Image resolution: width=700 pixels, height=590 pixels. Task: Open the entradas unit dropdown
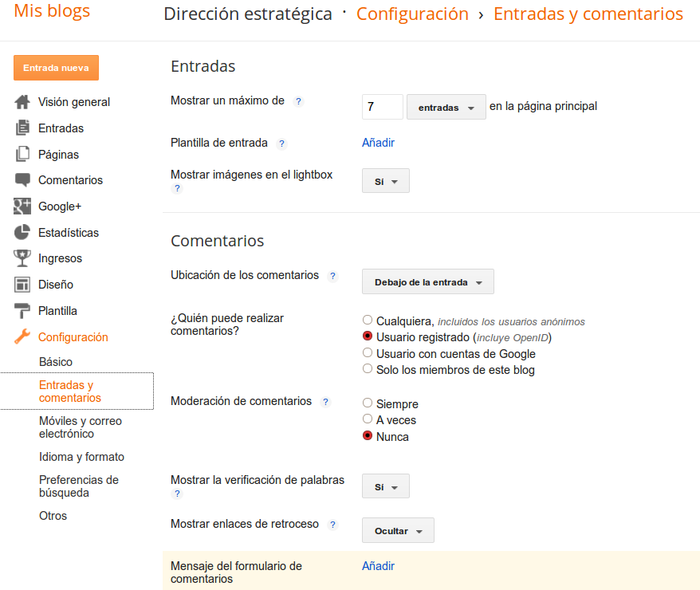click(446, 108)
